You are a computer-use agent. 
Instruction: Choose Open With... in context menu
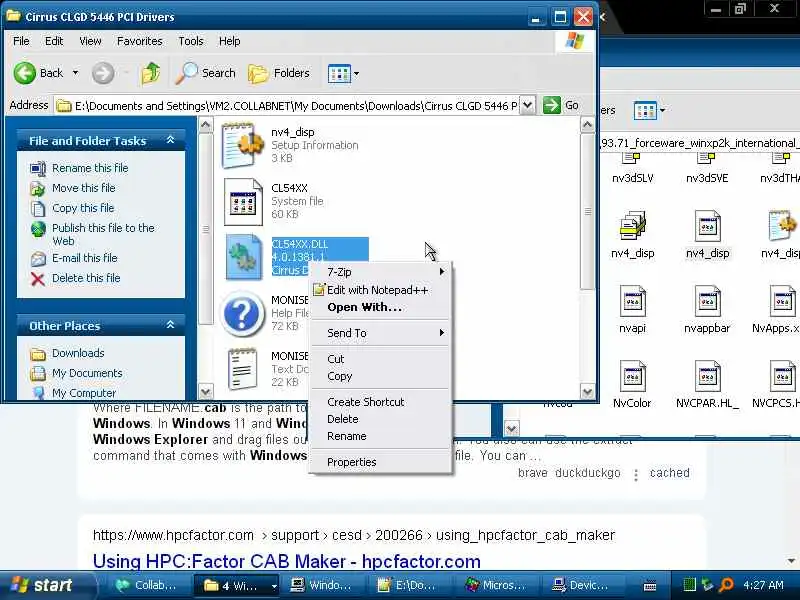tap(381, 307)
